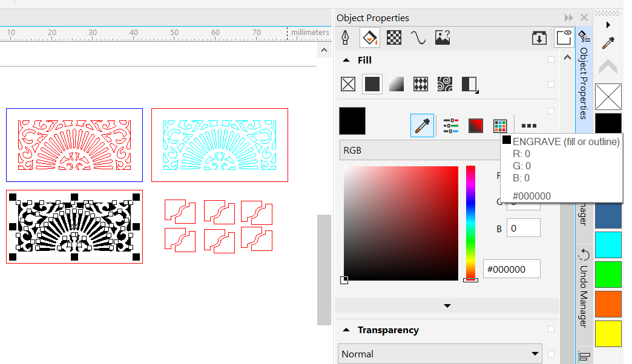Click the three-dots more options button
The width and height of the screenshot is (632, 364).
click(x=528, y=126)
